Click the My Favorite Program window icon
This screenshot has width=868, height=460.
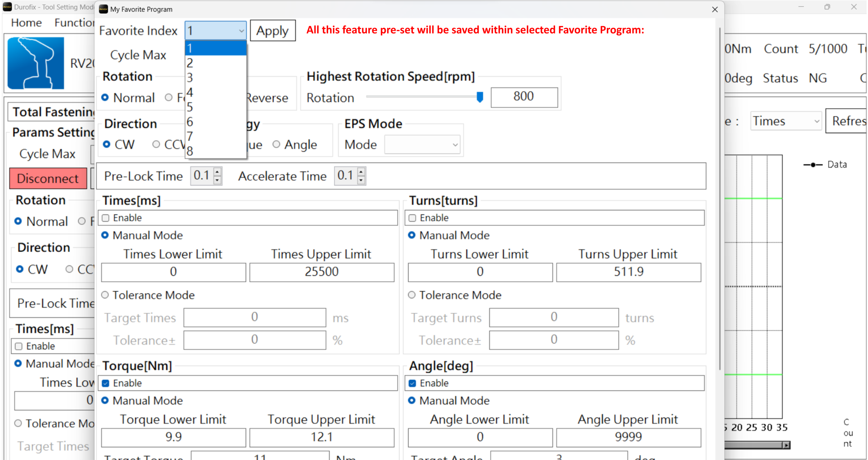tap(104, 9)
